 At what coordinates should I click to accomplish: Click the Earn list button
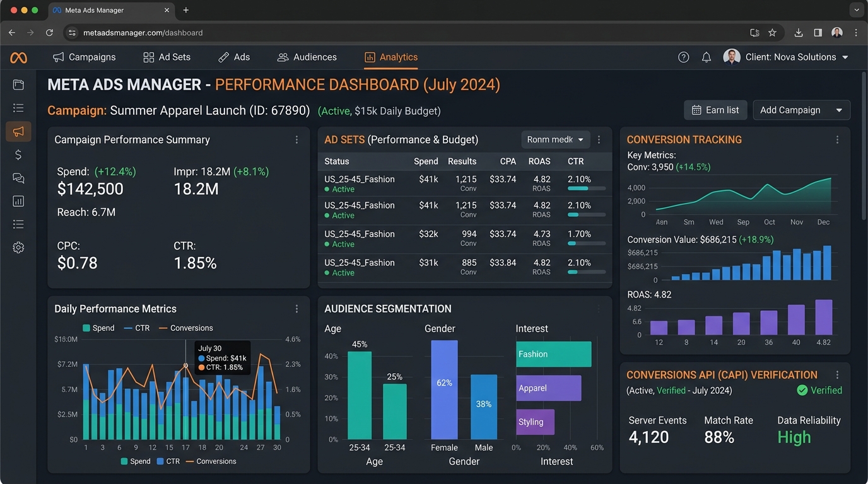point(715,110)
